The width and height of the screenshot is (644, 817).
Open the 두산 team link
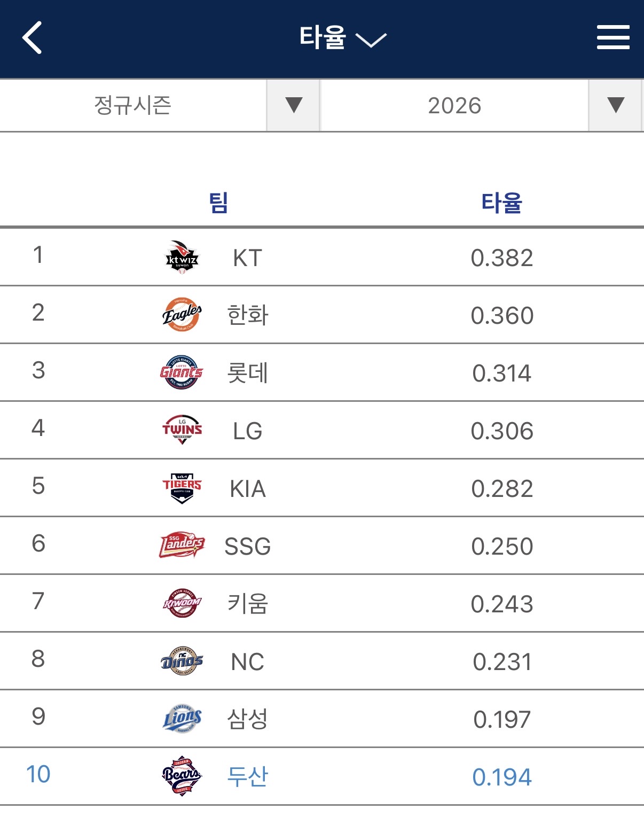[247, 776]
